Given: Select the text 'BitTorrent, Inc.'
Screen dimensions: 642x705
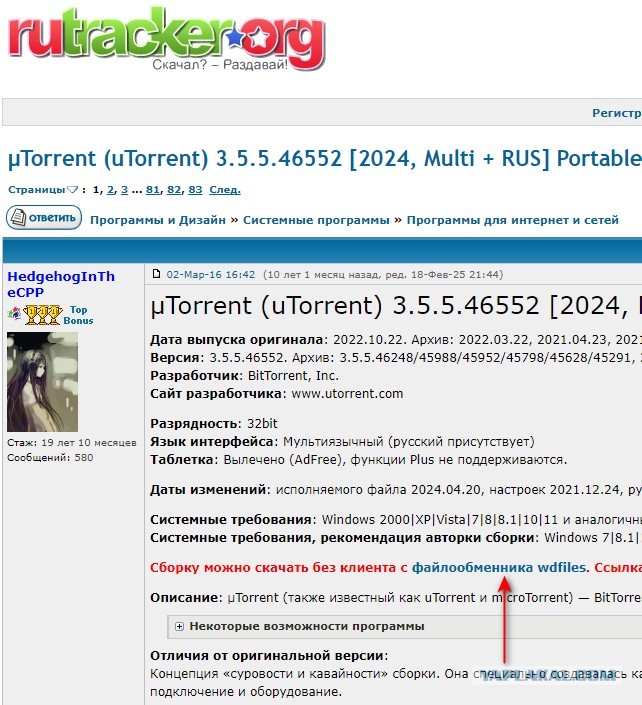Looking at the screenshot, I should (293, 375).
